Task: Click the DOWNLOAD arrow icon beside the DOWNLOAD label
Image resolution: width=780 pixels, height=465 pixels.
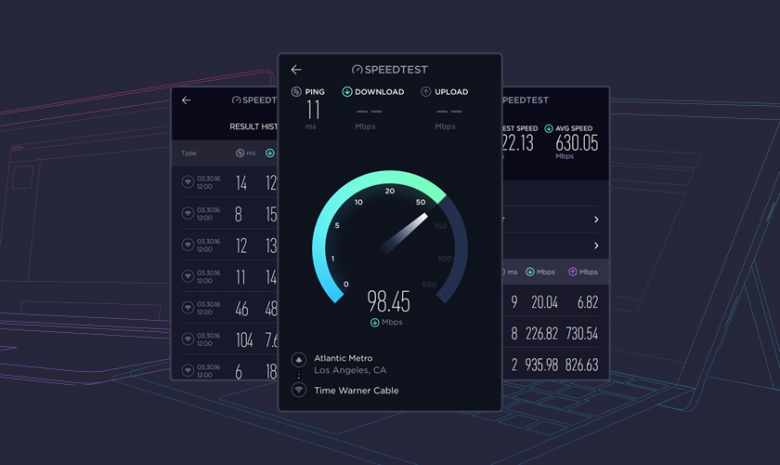Action: click(x=347, y=92)
